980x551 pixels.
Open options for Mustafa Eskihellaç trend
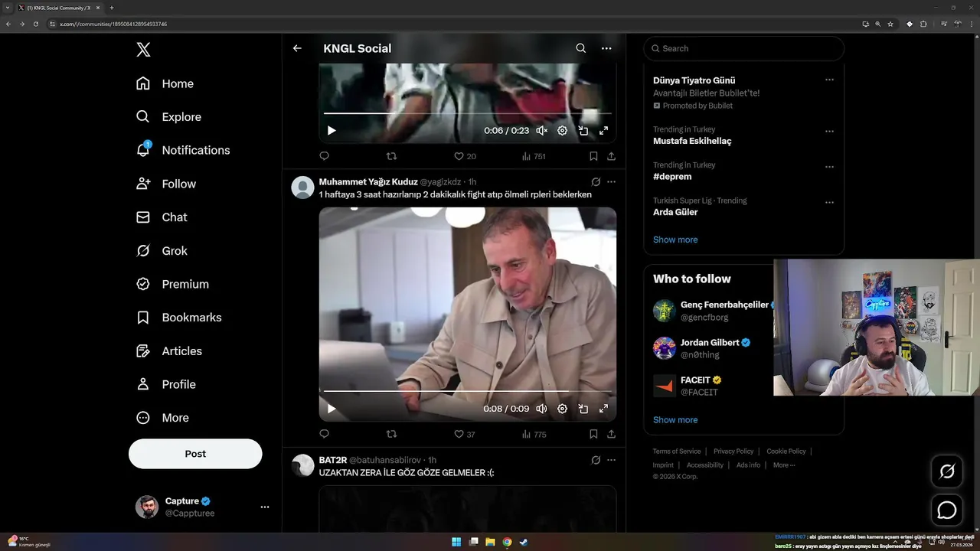(829, 132)
